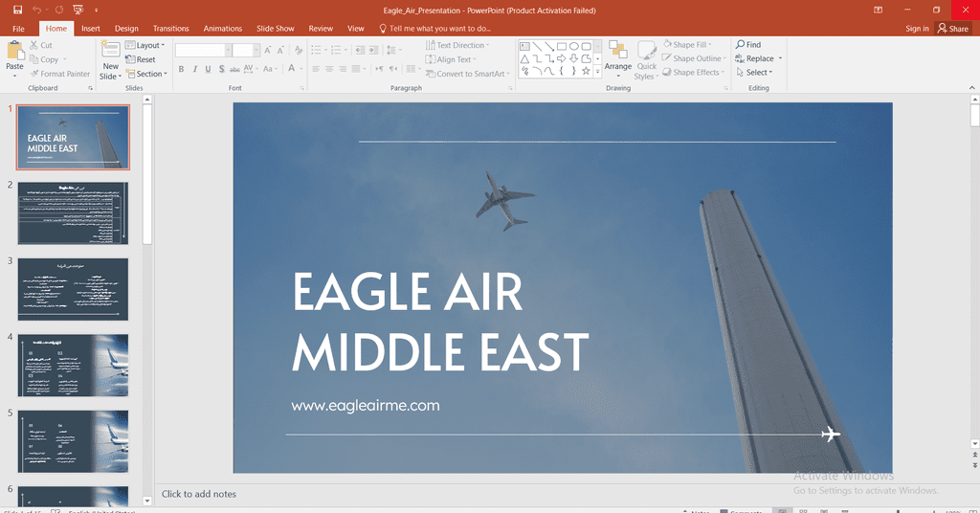Open the Shape Fill dropdown
The image size is (980, 513).
(x=687, y=44)
